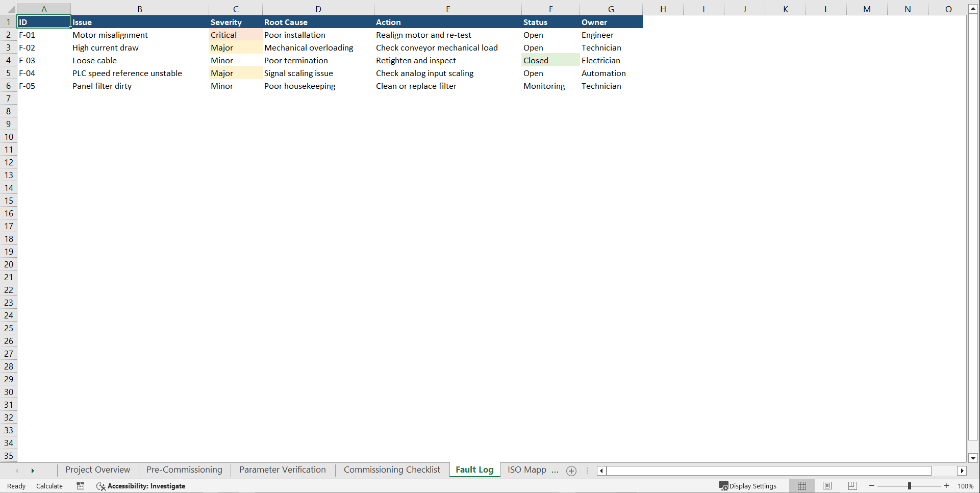The width and height of the screenshot is (980, 493).
Task: Go to the Pre-Commissioning sheet
Action: 184,470
